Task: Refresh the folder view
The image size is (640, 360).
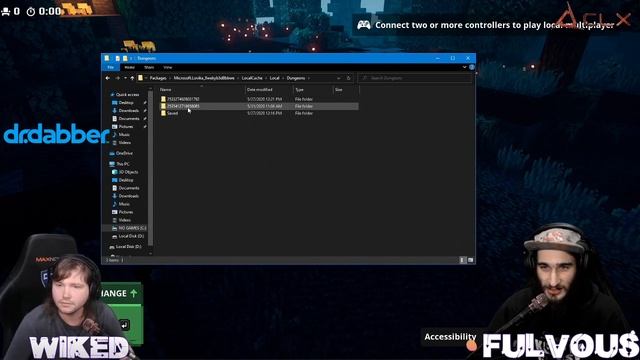Action: tap(349, 78)
